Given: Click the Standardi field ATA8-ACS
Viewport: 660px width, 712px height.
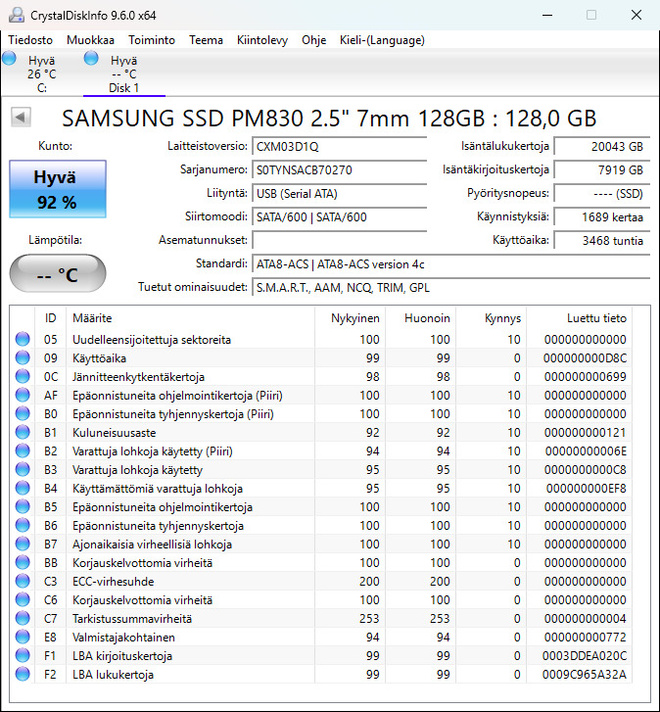Looking at the screenshot, I should (x=451, y=264).
